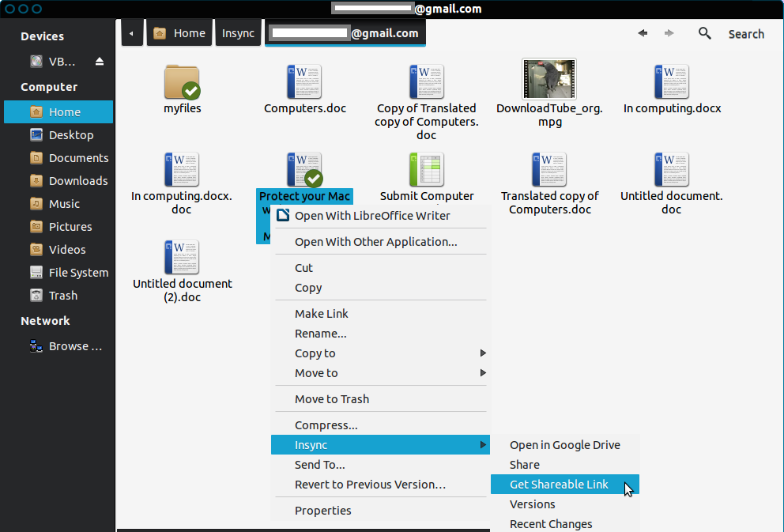Select the Computers.doc file icon
The width and height of the screenshot is (784, 532).
[304, 81]
